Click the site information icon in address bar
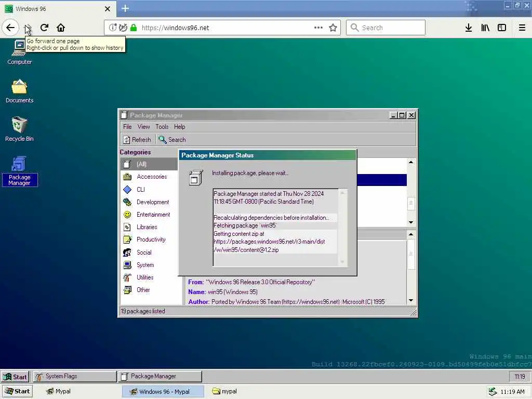The image size is (532, 399). pos(113,28)
